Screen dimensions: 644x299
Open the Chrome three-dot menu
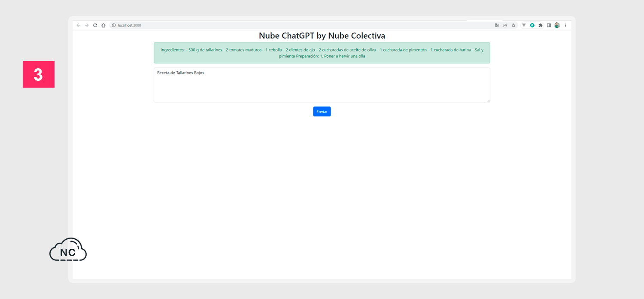point(565,25)
